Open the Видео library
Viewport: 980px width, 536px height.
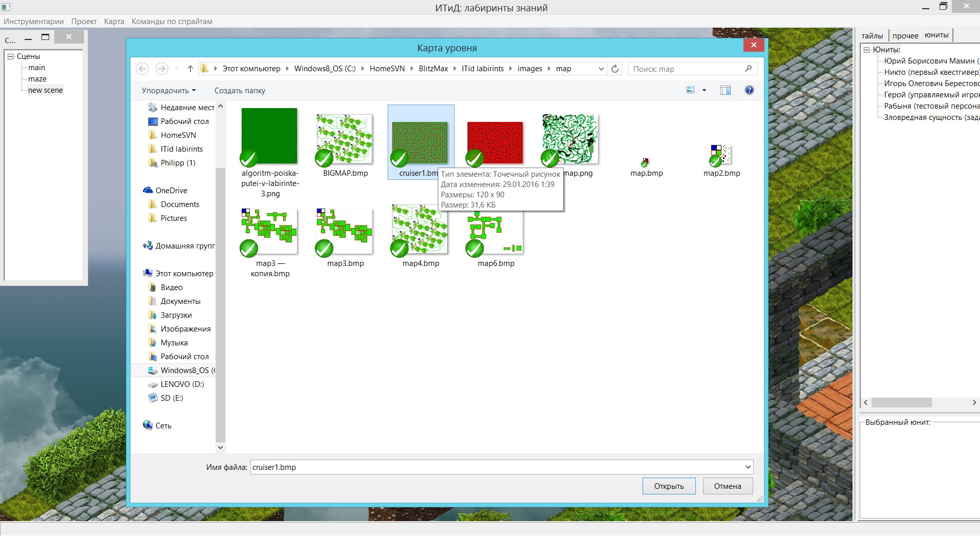[165, 287]
